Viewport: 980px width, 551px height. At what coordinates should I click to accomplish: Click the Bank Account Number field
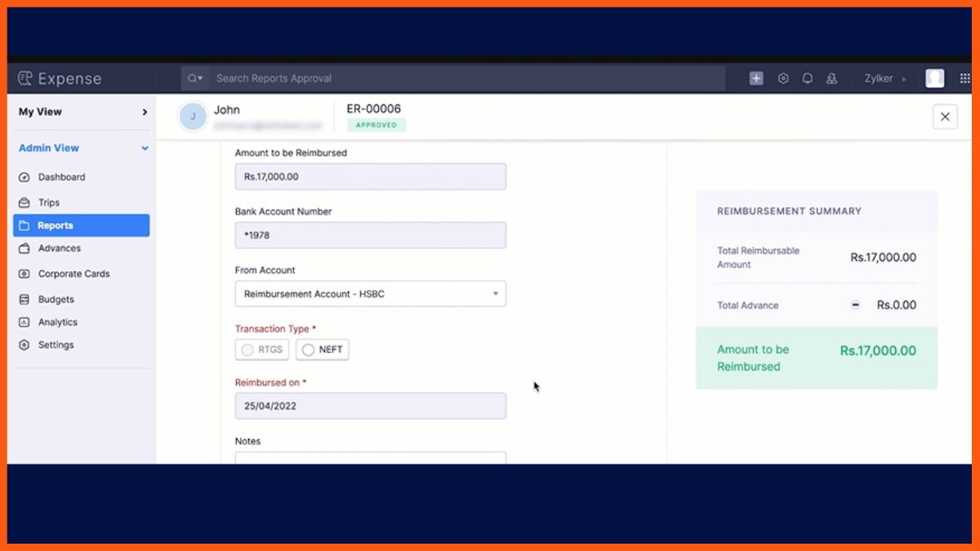pyautogui.click(x=371, y=235)
